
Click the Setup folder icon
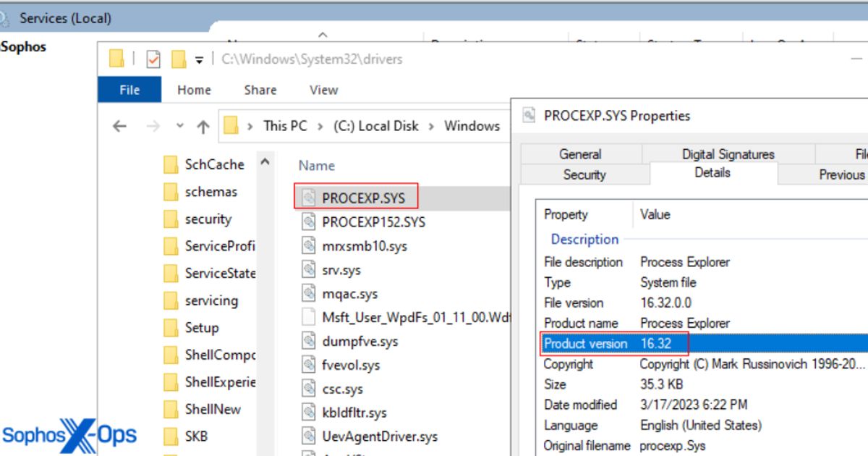click(171, 327)
